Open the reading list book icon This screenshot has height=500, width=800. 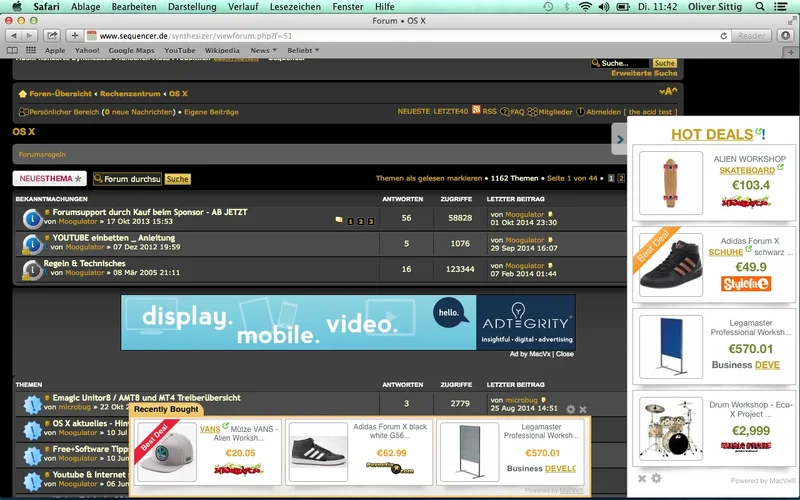click(12, 50)
